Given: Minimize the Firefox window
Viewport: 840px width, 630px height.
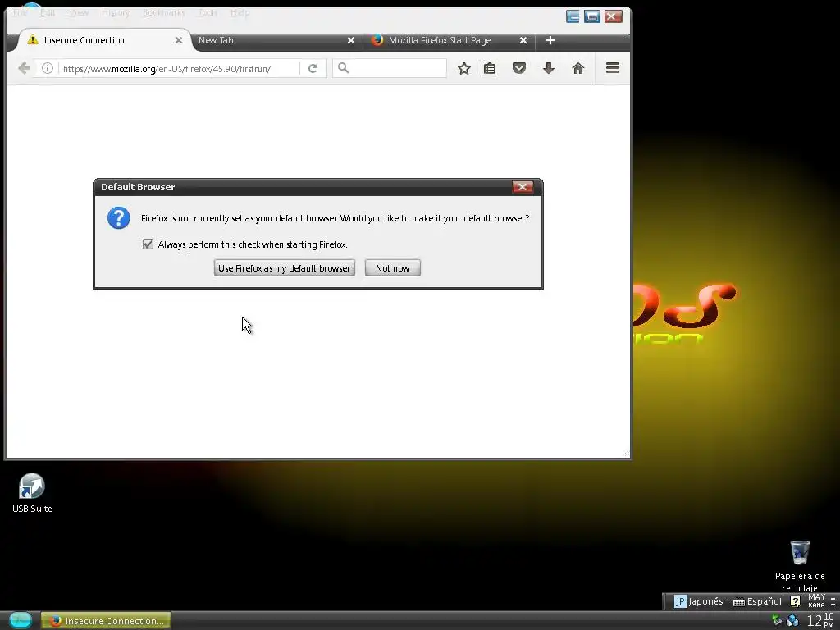Looking at the screenshot, I should pos(573,16).
